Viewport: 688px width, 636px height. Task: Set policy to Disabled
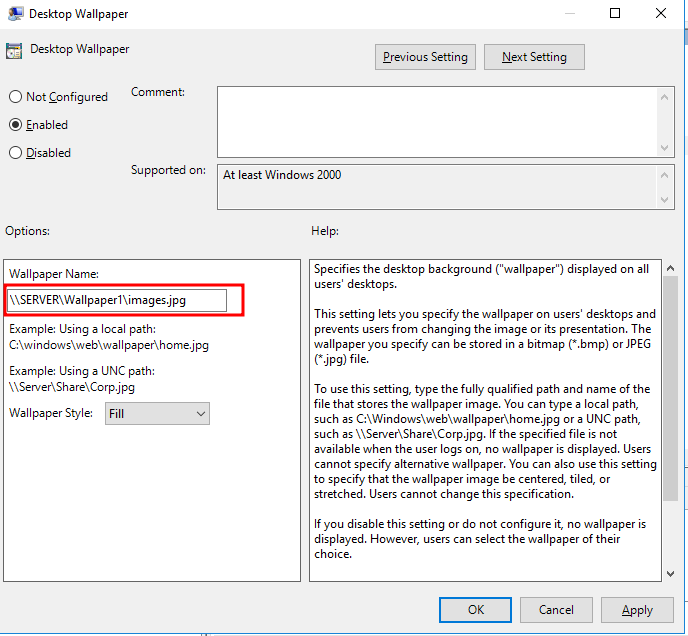coord(15,153)
